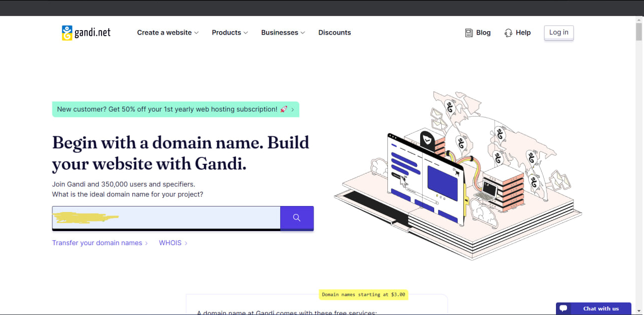Open the WHOIS link
This screenshot has height=315, width=644.
(174, 243)
